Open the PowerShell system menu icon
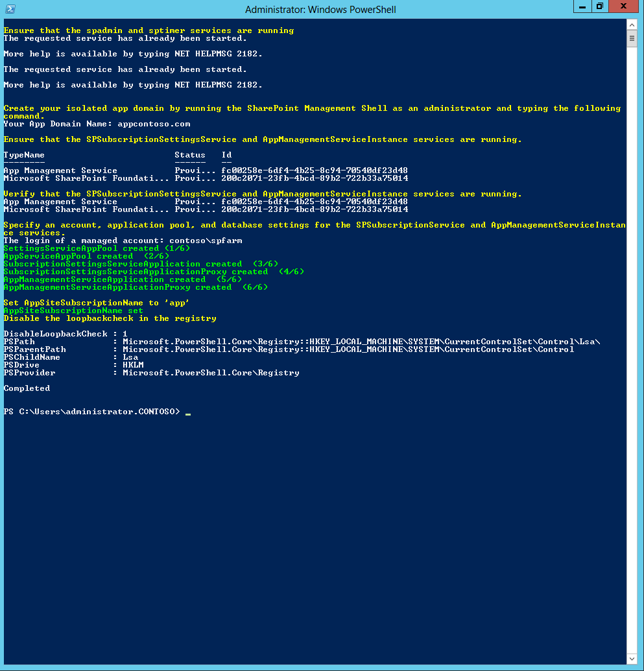Screen dimensions: 644x671 tap(10, 9)
